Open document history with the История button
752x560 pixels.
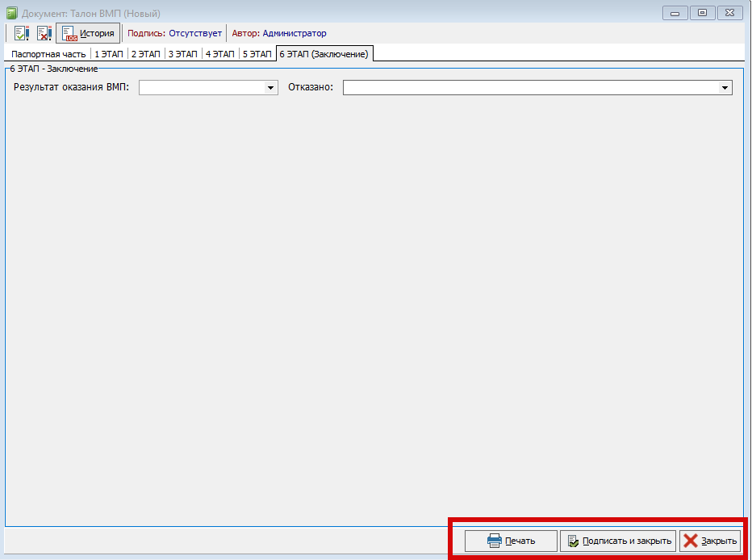88,34
